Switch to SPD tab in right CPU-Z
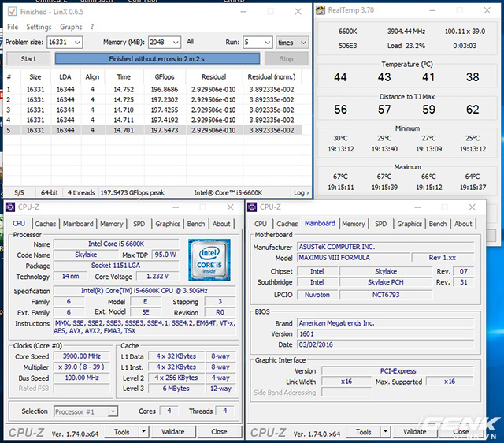Viewport: 504px width, 443px height. pyautogui.click(x=380, y=224)
